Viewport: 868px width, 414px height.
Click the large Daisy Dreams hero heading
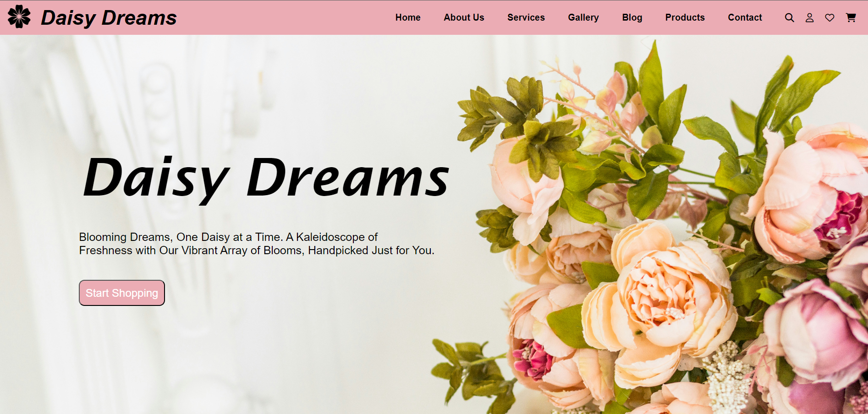[x=266, y=179]
